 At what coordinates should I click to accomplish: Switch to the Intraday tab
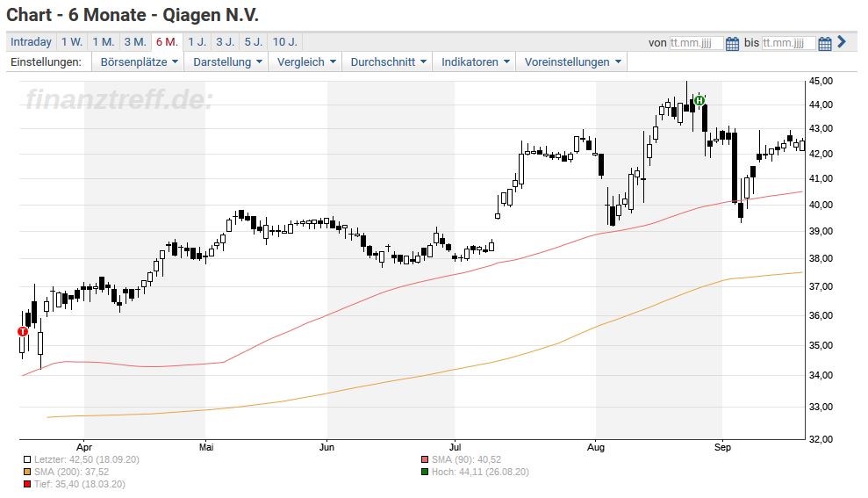click(x=31, y=42)
